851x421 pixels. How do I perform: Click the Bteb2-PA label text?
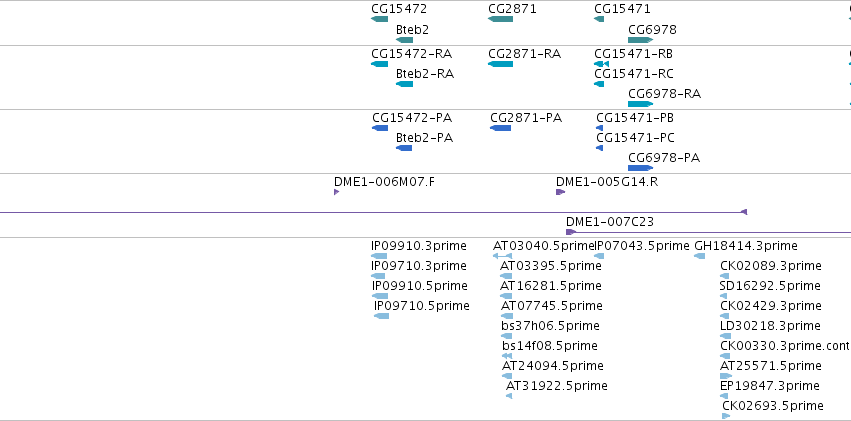[x=424, y=138]
